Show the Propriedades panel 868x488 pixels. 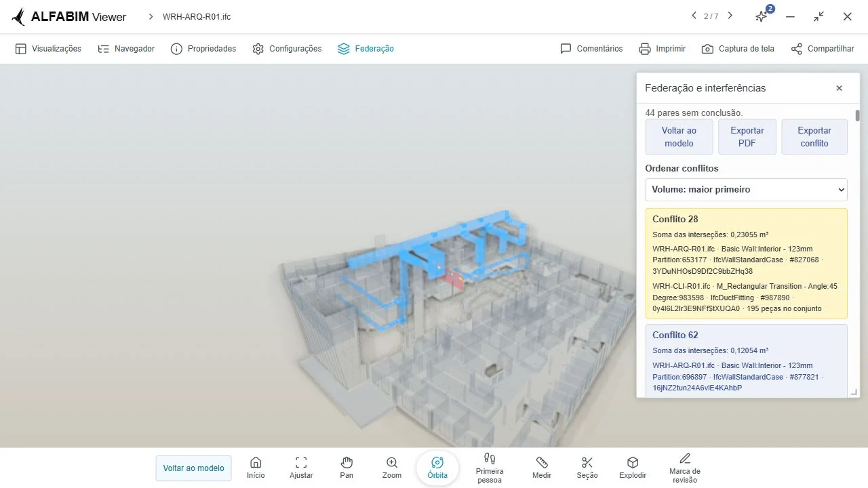(x=203, y=49)
